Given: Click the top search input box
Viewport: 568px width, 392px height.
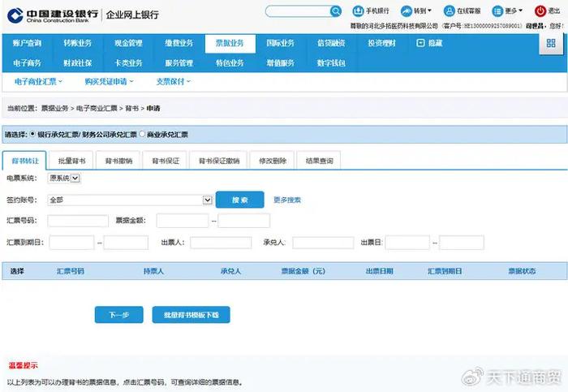Looking at the screenshot, I should (x=298, y=11).
